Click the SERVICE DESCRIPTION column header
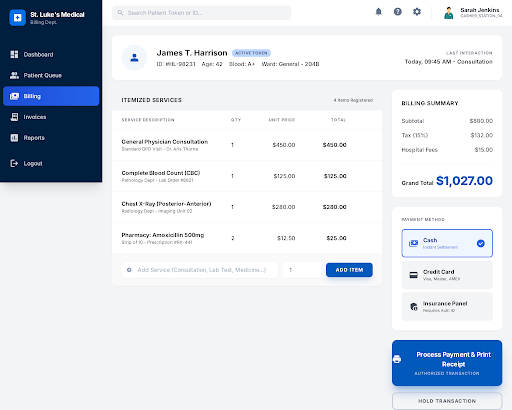Image resolution: width=512 pixels, height=410 pixels. click(x=148, y=120)
